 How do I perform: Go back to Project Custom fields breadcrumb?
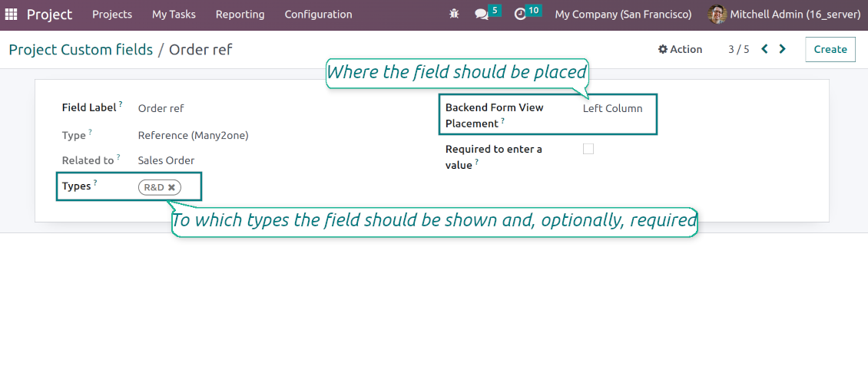[x=81, y=50]
